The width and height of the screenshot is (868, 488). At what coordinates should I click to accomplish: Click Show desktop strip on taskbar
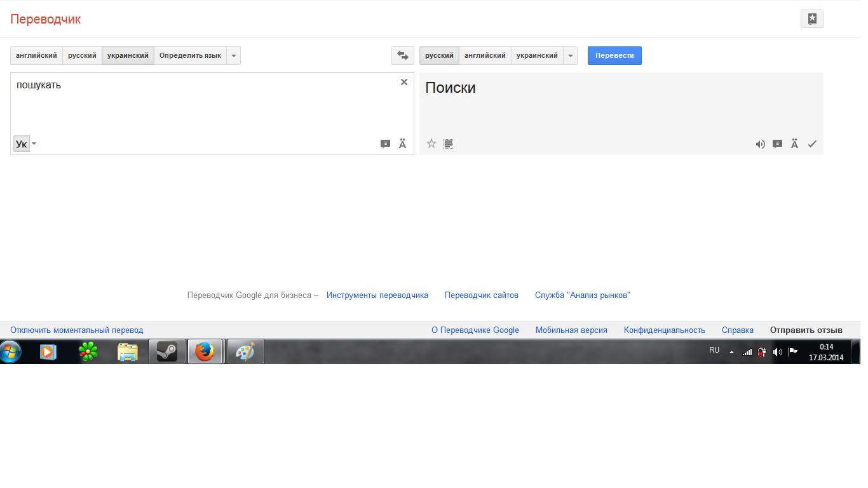point(856,351)
